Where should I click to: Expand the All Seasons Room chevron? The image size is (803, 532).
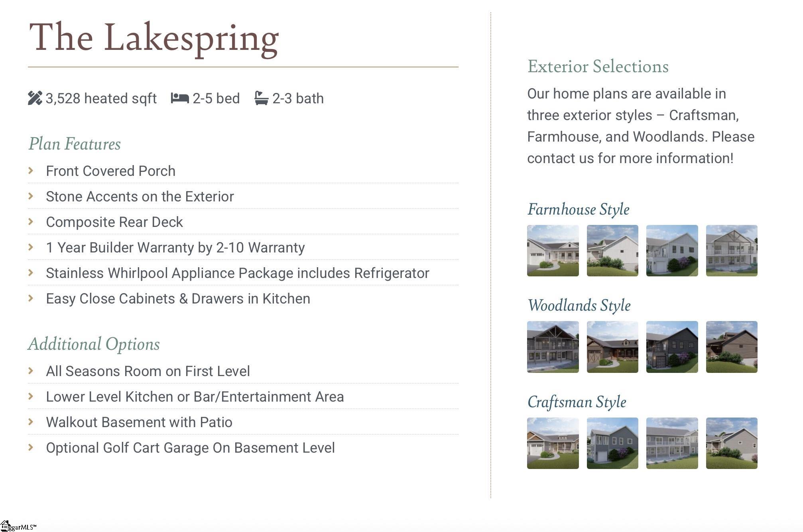pos(31,371)
